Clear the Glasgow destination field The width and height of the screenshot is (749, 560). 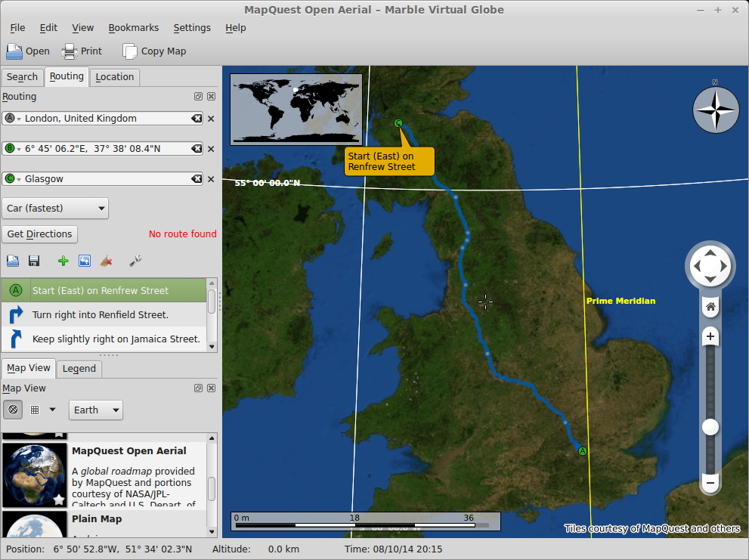(x=197, y=178)
